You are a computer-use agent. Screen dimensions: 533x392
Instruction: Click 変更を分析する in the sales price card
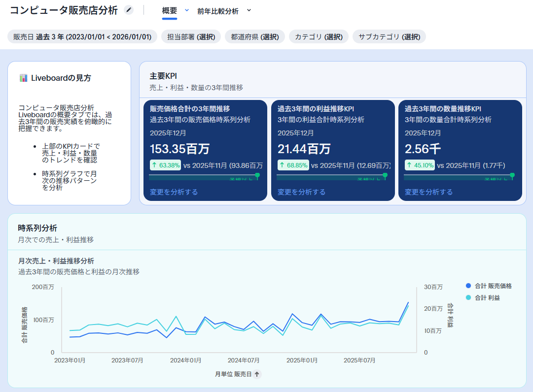174,192
